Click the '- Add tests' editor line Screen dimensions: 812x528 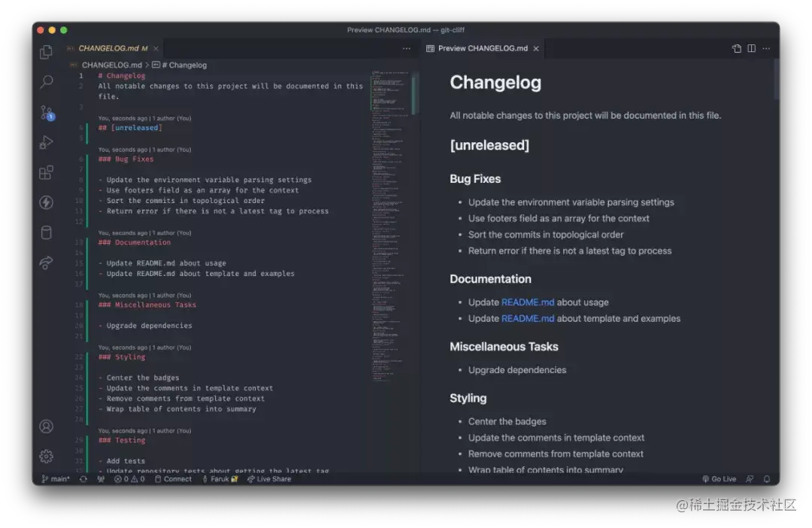pos(122,460)
